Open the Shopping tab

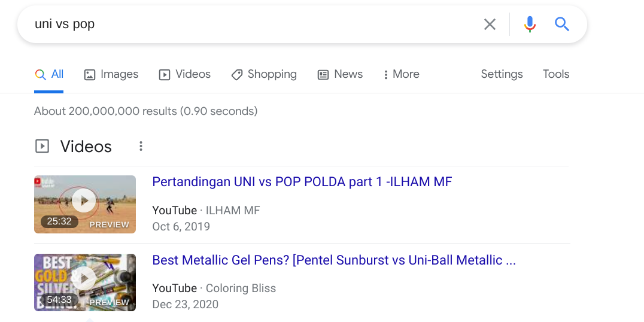tap(264, 74)
